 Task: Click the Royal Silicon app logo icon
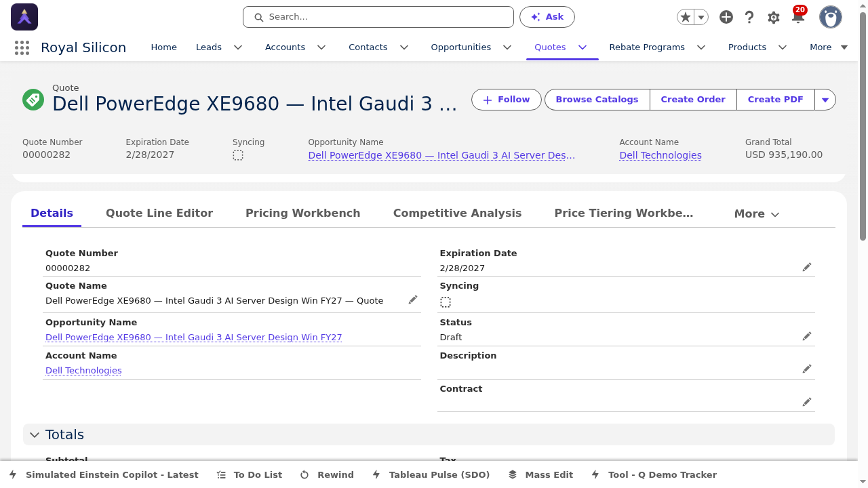click(x=24, y=17)
